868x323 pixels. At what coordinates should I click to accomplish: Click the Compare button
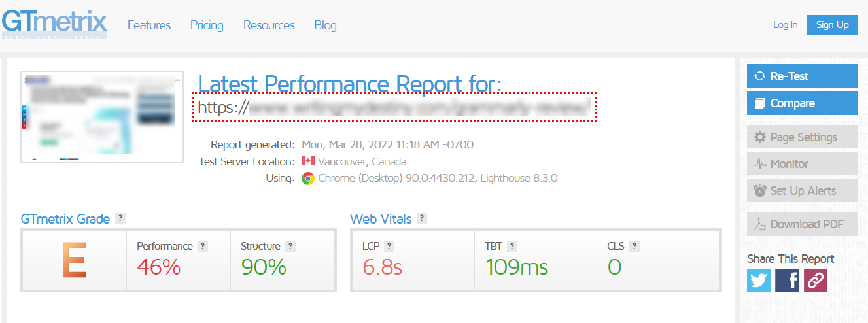[803, 103]
